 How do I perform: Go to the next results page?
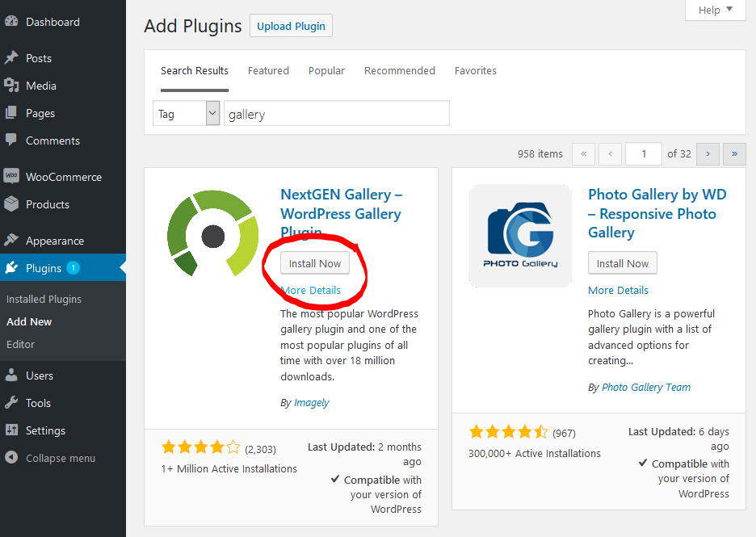tap(708, 154)
